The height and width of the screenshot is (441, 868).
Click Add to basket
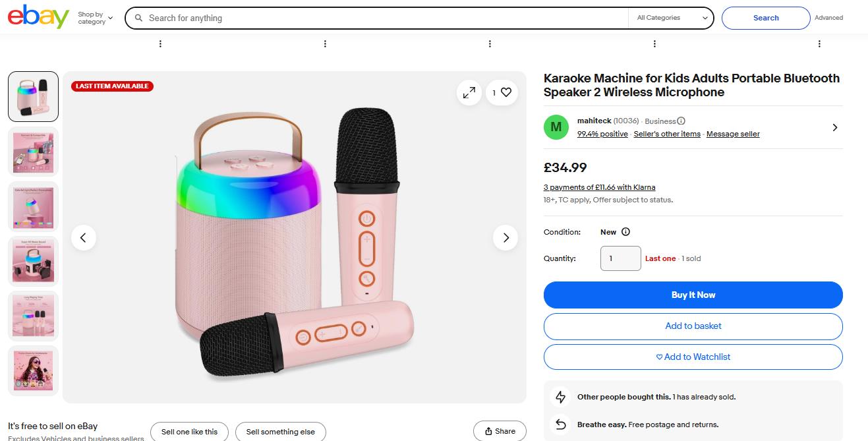[x=693, y=326]
